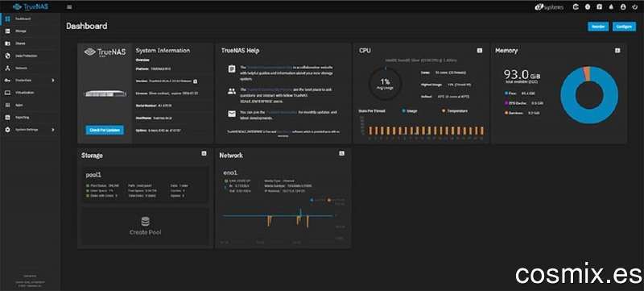Expand the Credentials submenu arrow
644x291 pixels.
coord(53,81)
